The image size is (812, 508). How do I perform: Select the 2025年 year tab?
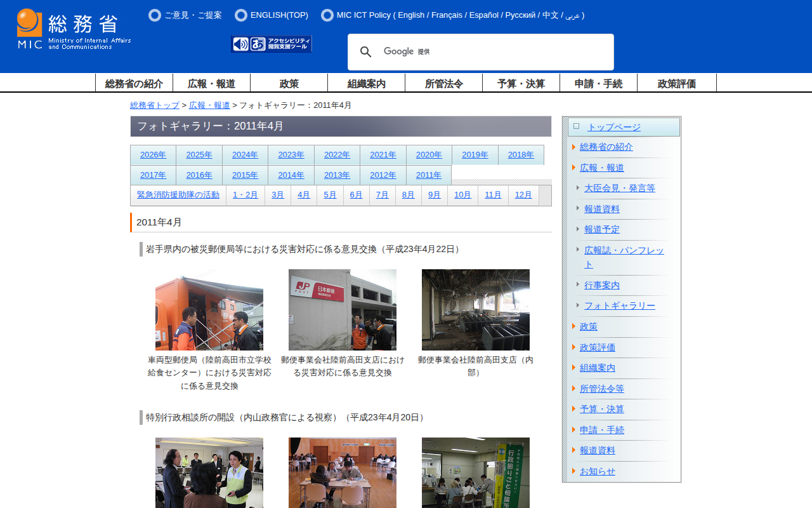point(199,155)
